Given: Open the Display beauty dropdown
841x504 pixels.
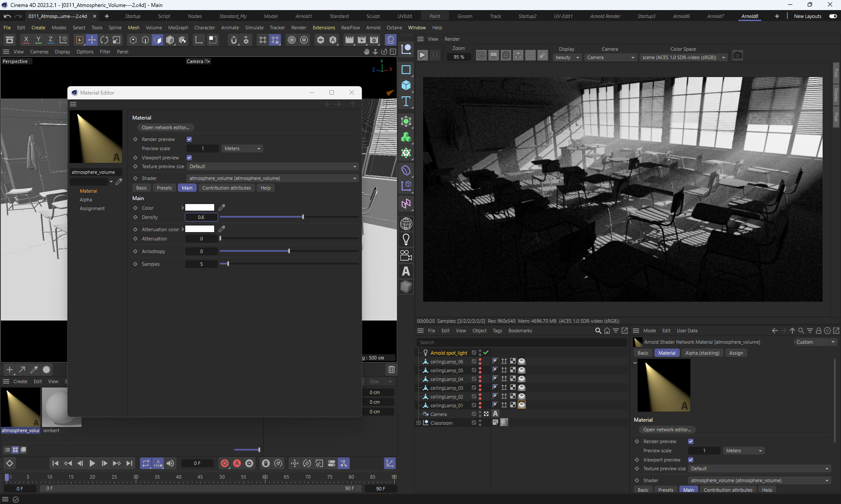Looking at the screenshot, I should click(x=567, y=57).
